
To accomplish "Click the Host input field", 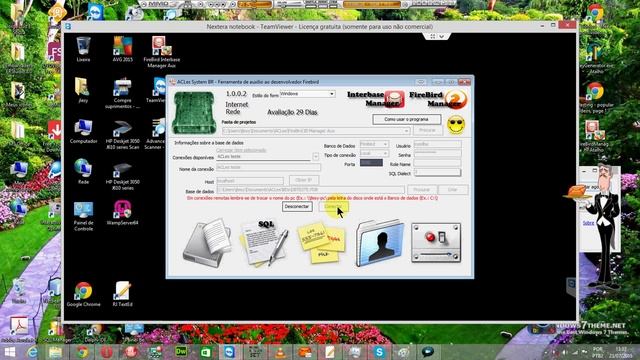I will [x=250, y=180].
